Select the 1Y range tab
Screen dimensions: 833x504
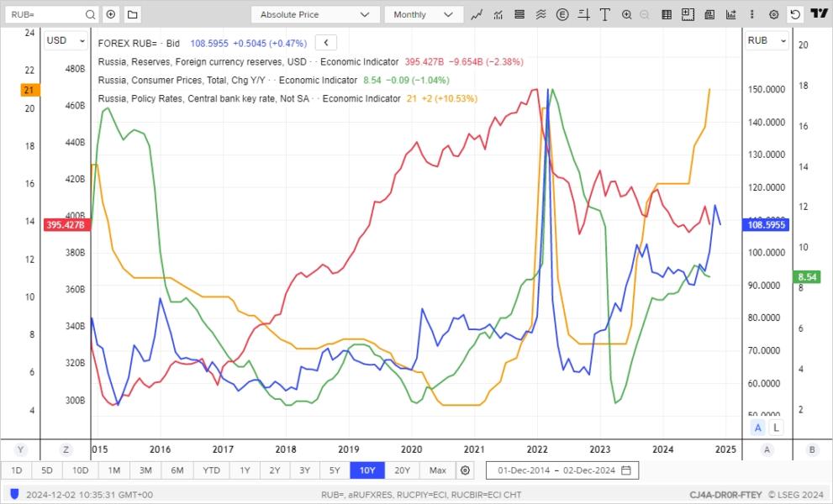pos(245,470)
